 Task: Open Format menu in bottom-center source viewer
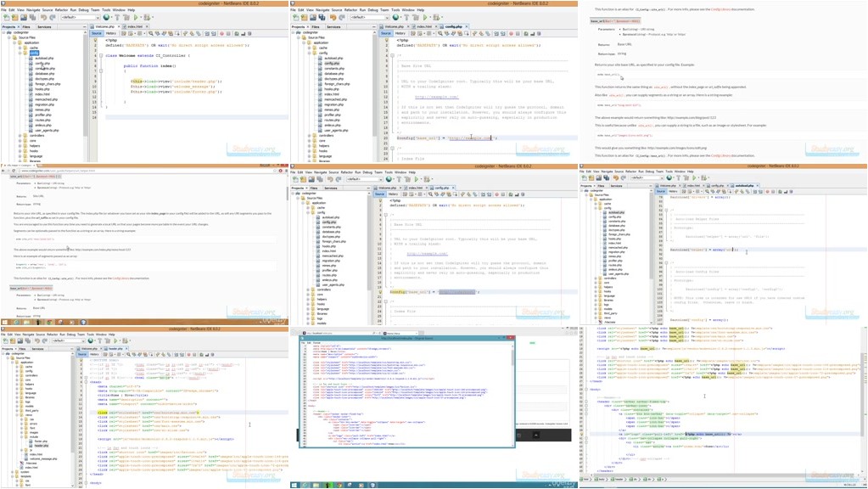[317, 343]
